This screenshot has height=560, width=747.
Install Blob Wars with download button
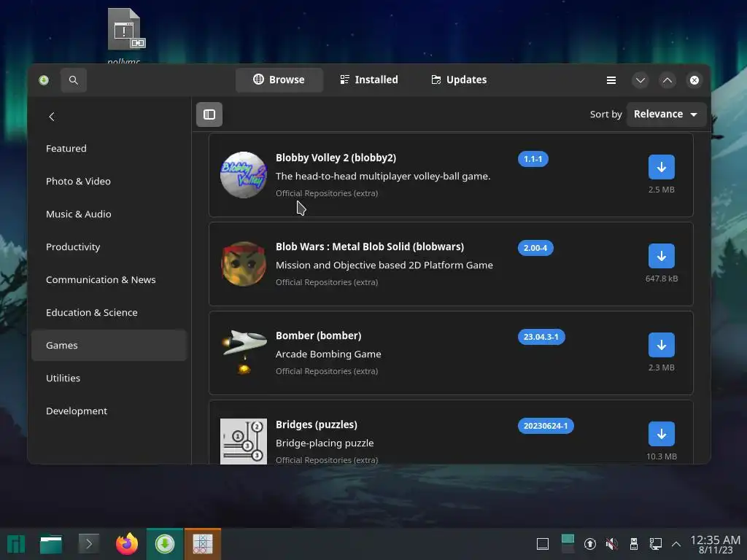click(x=661, y=256)
